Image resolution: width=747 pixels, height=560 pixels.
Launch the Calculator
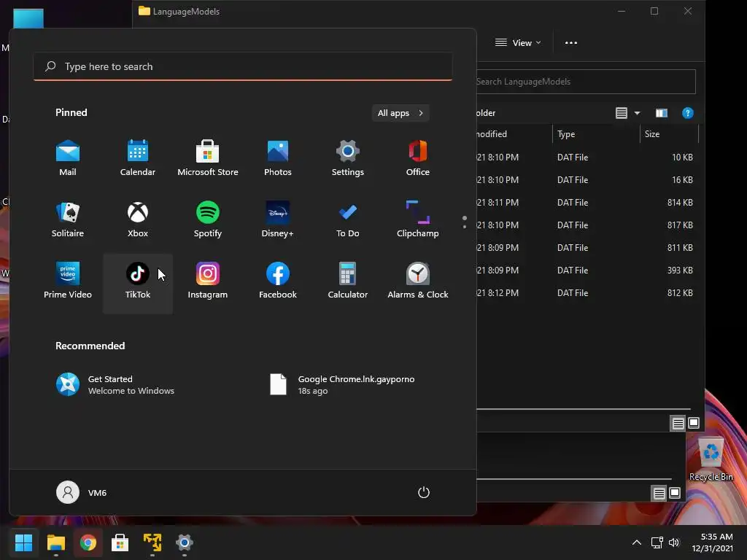[x=348, y=281]
